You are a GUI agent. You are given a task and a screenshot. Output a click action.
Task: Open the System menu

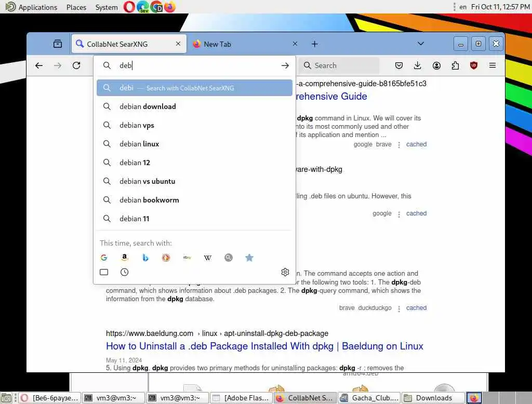click(107, 7)
